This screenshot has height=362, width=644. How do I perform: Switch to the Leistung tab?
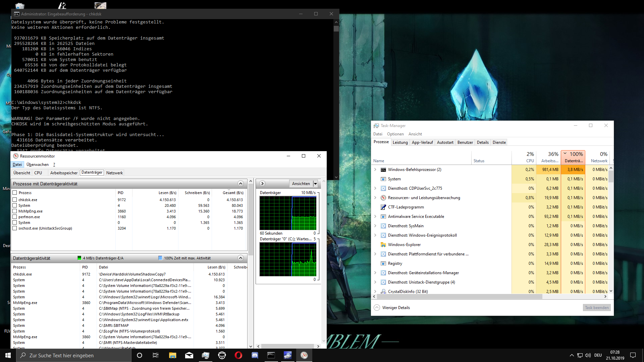[400, 142]
